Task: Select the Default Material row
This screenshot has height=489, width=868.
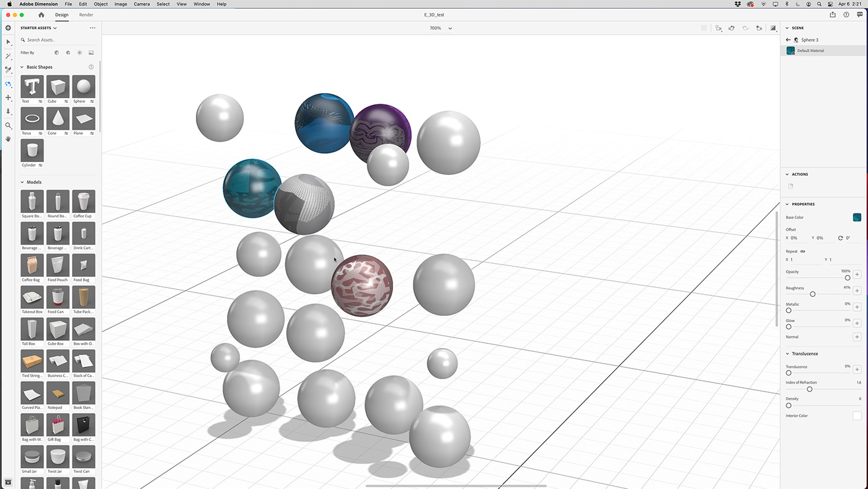Action: 823,50
